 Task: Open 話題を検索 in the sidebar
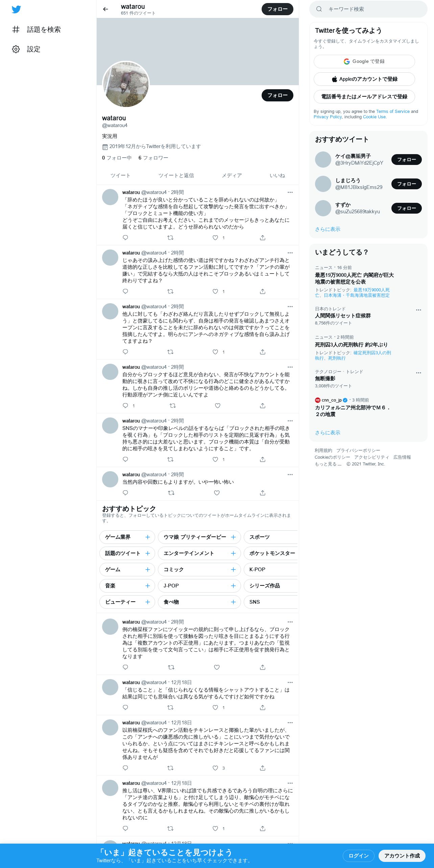(37, 29)
